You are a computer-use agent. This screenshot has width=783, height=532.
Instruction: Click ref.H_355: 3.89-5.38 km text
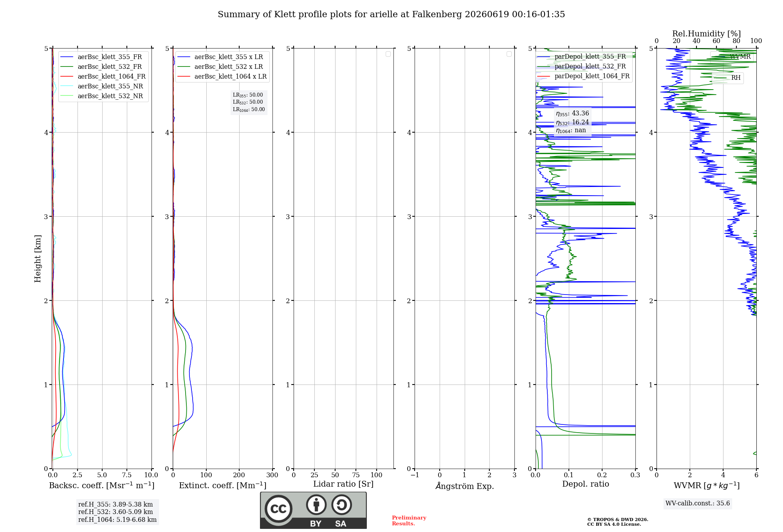click(x=115, y=505)
